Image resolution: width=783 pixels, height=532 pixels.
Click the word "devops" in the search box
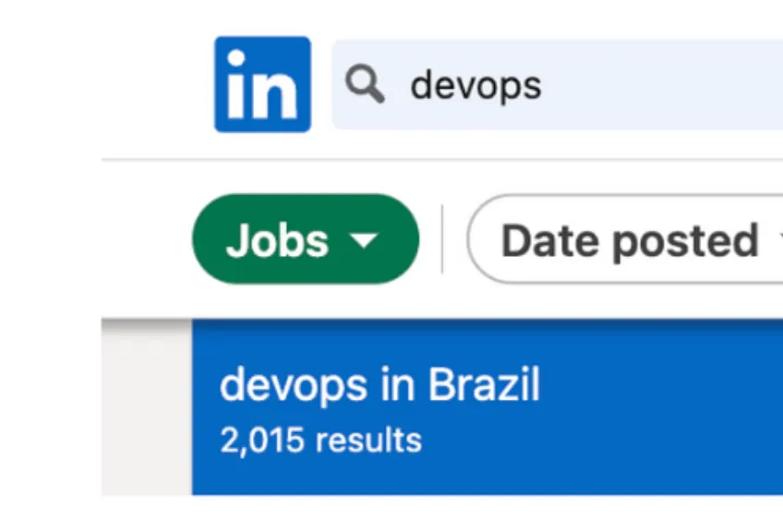476,86
